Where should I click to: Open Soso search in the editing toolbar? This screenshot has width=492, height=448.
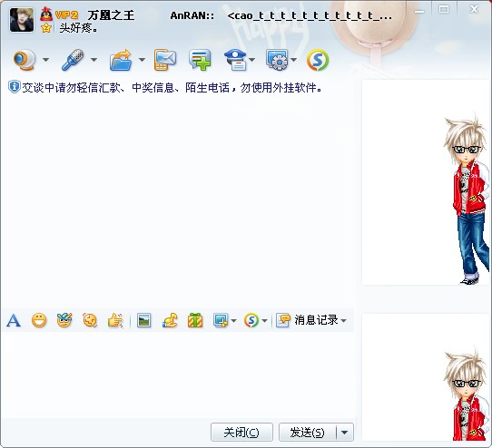(x=251, y=320)
